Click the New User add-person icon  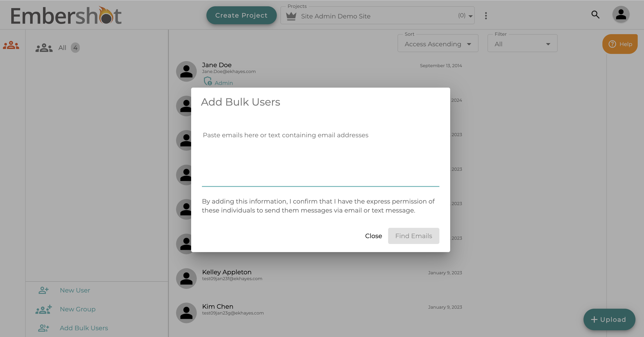coord(43,290)
